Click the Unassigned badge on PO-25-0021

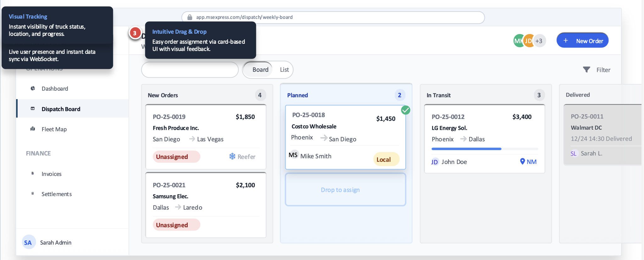[x=176, y=225]
